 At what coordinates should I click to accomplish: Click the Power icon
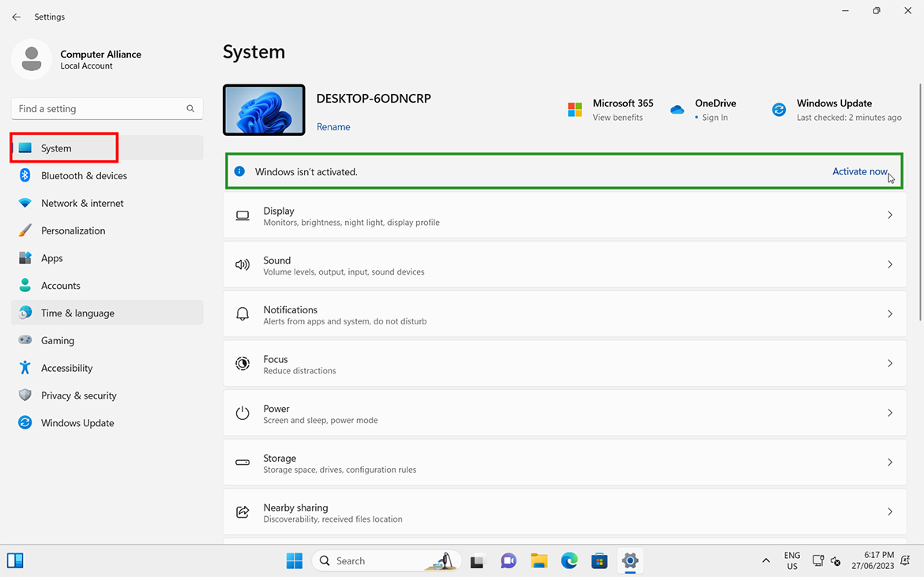(x=242, y=413)
